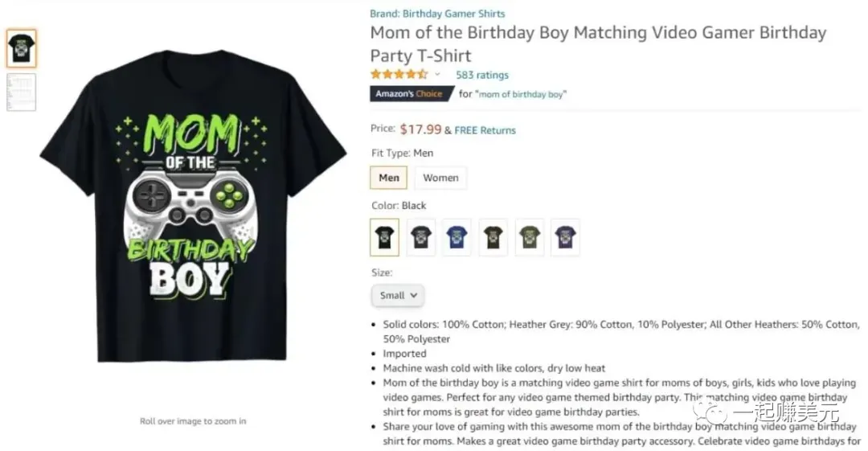Switch fit type to Women

click(x=440, y=178)
